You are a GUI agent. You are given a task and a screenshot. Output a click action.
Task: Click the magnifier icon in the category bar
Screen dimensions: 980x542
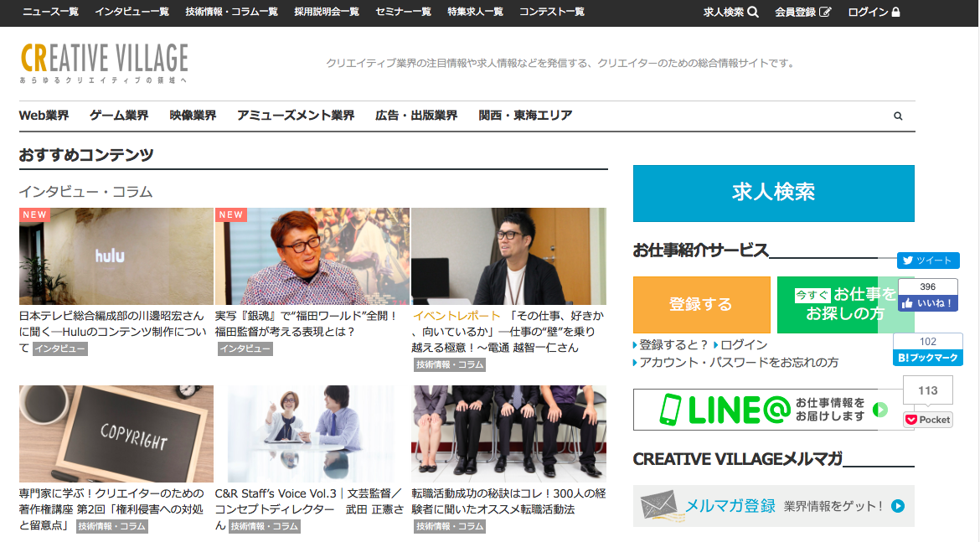[898, 116]
